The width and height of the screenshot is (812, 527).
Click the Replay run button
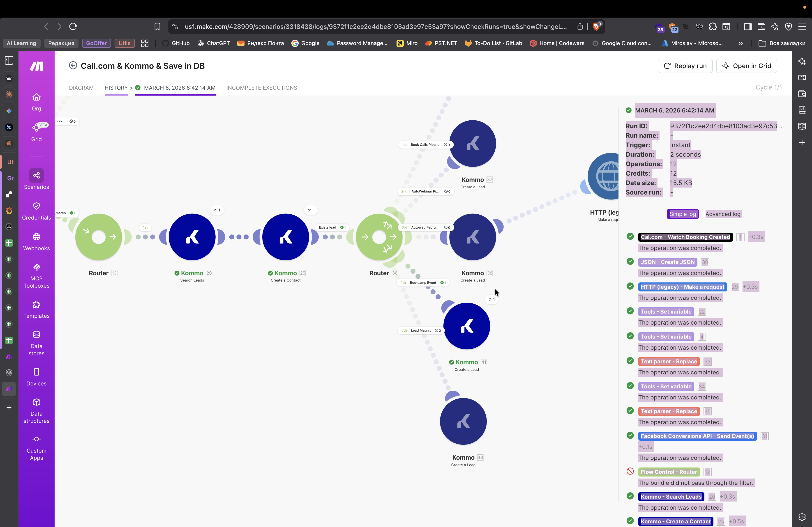(x=685, y=66)
